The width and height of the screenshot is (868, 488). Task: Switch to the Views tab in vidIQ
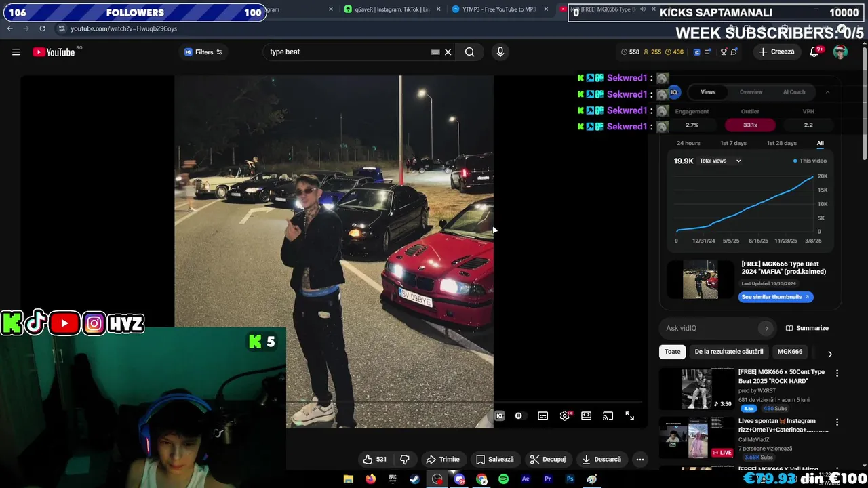[708, 92]
